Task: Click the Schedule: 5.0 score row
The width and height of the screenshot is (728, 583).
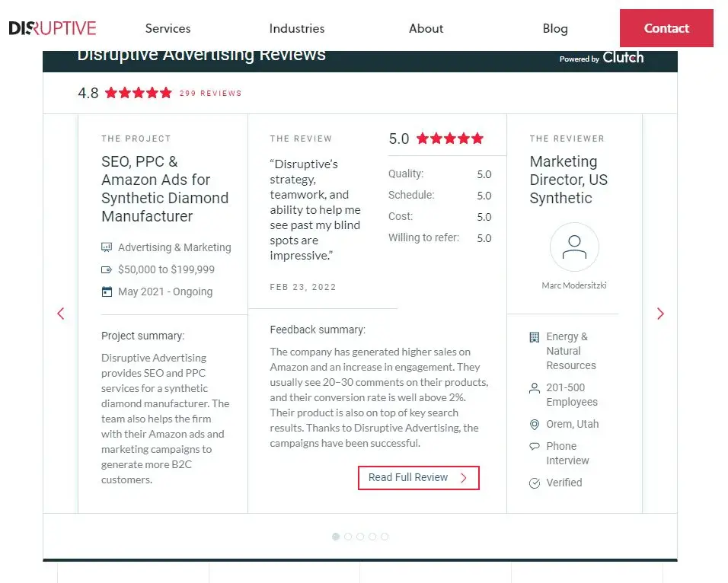Action: pos(439,196)
